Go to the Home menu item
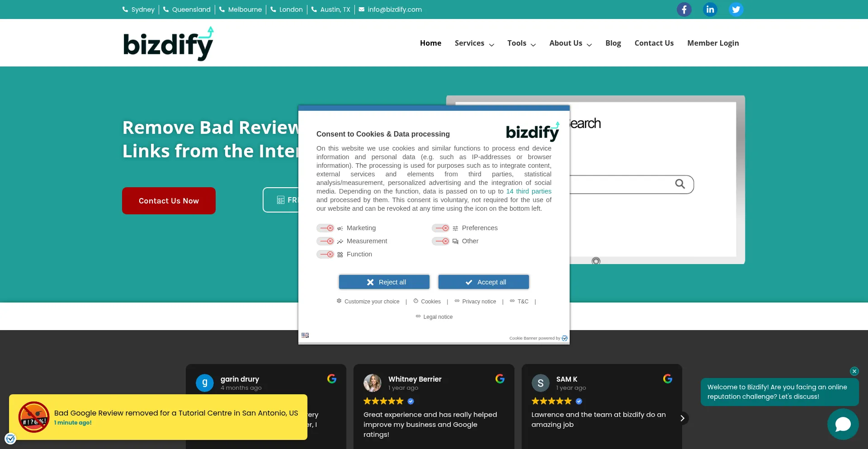Image resolution: width=868 pixels, height=449 pixels. click(430, 43)
